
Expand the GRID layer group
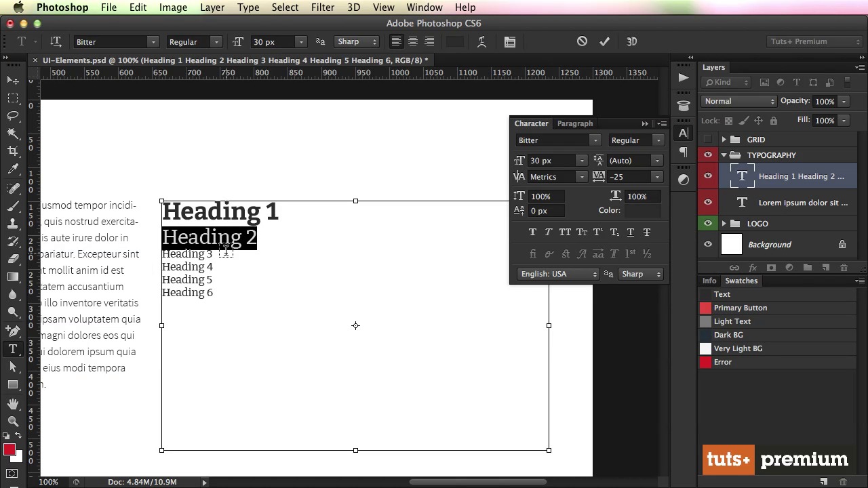(724, 140)
